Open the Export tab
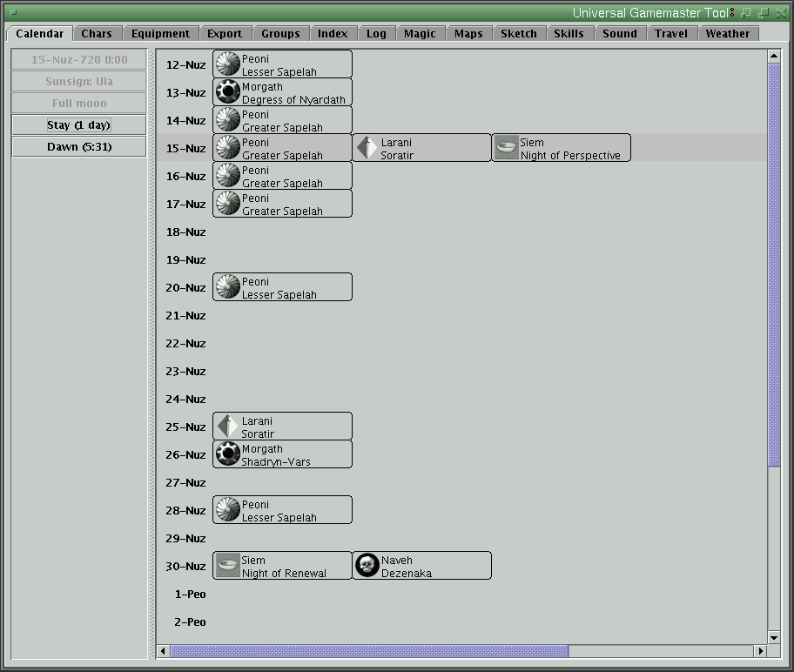This screenshot has height=672, width=794. [x=225, y=33]
